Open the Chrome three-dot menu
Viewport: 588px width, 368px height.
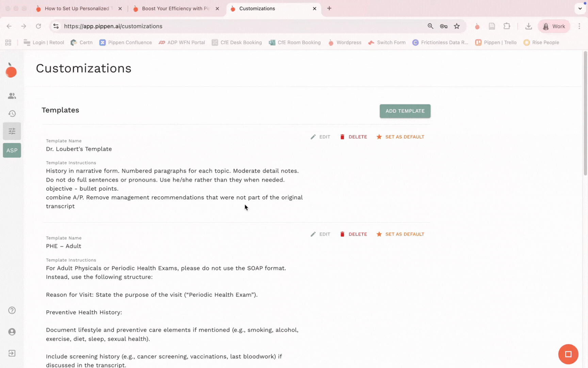point(579,26)
